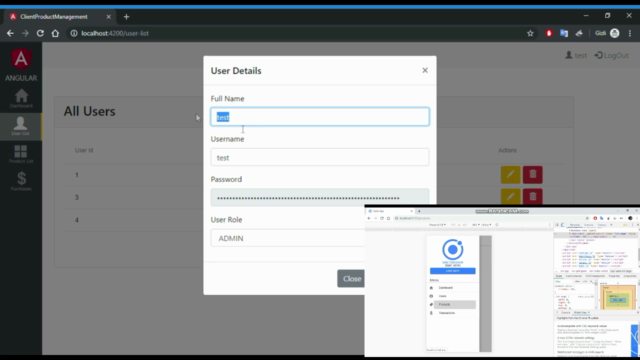The height and width of the screenshot is (360, 640).
Task: Open Products in the overlay Ionic menu
Action: coord(452,304)
